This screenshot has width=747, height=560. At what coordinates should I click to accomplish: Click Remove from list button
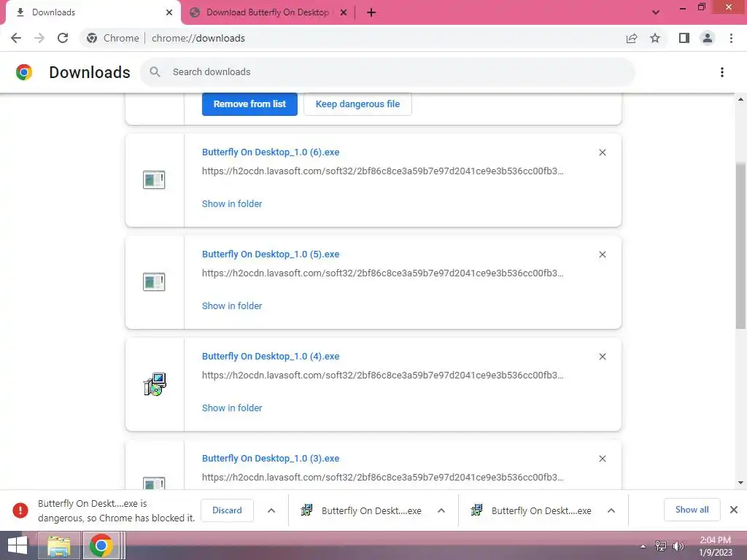(249, 104)
